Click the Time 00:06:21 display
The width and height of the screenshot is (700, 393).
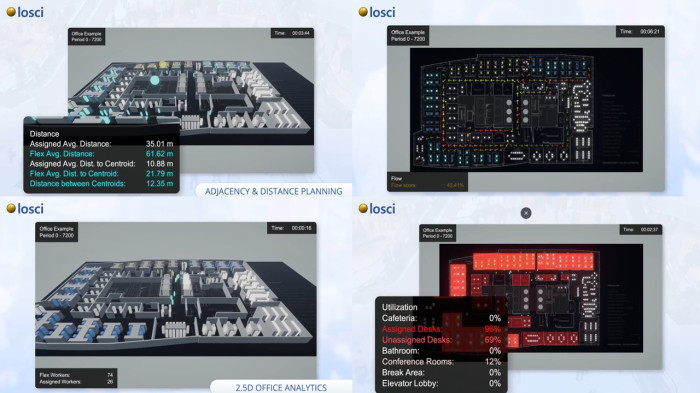(x=641, y=31)
